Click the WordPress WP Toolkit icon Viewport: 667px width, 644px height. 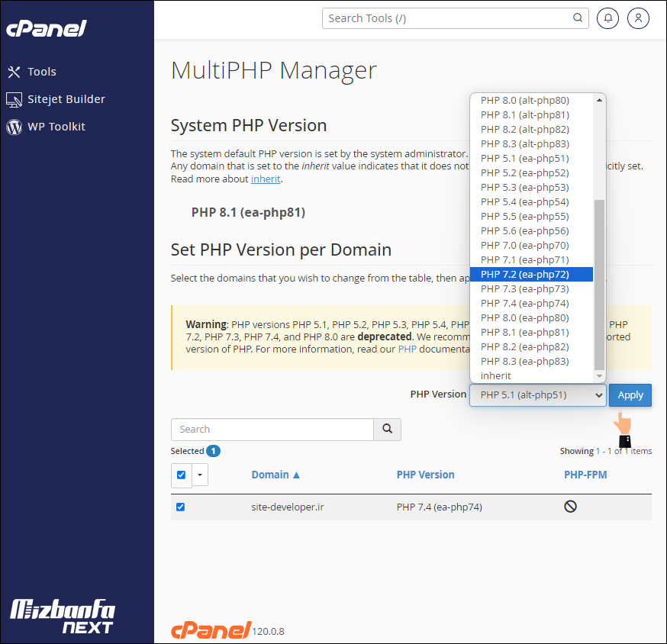tap(14, 127)
